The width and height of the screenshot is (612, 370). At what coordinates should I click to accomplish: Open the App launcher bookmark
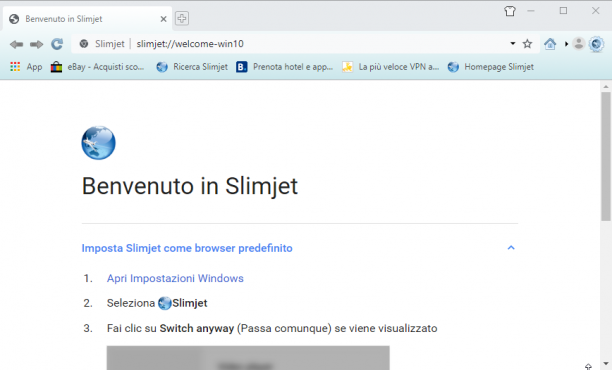(26, 67)
